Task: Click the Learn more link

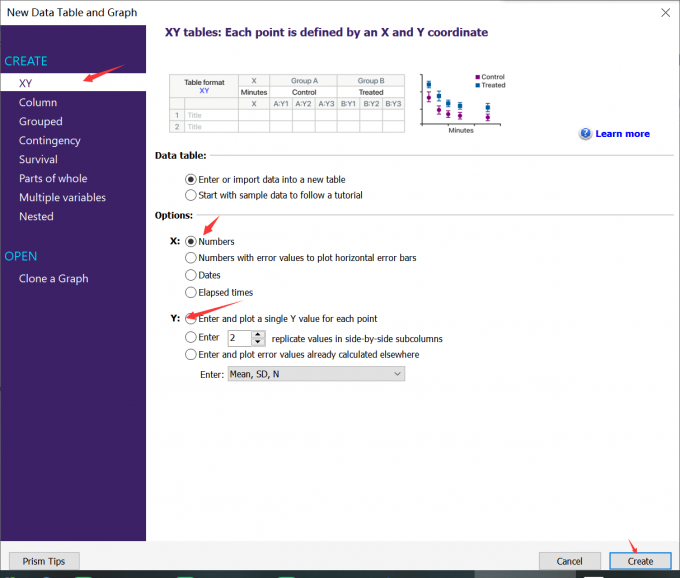Action: tap(622, 134)
